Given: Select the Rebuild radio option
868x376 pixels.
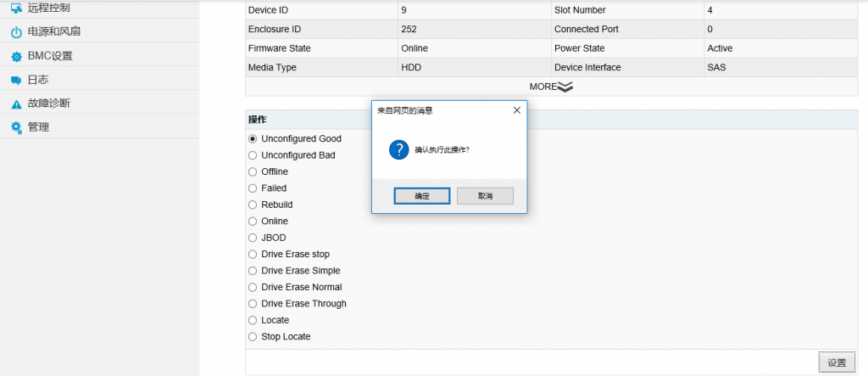Looking at the screenshot, I should pos(253,205).
